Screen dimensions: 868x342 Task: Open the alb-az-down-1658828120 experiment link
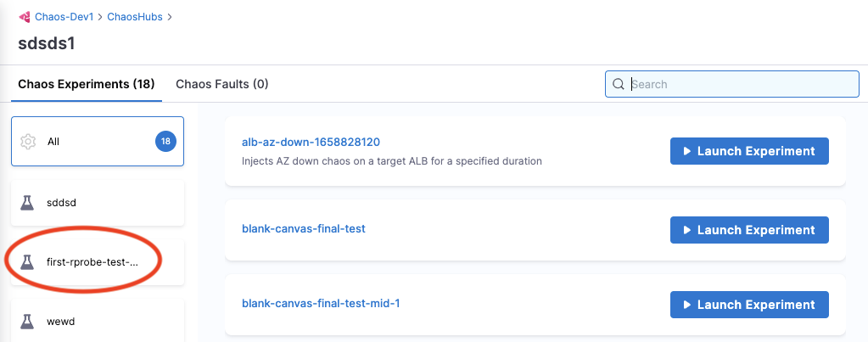click(310, 142)
